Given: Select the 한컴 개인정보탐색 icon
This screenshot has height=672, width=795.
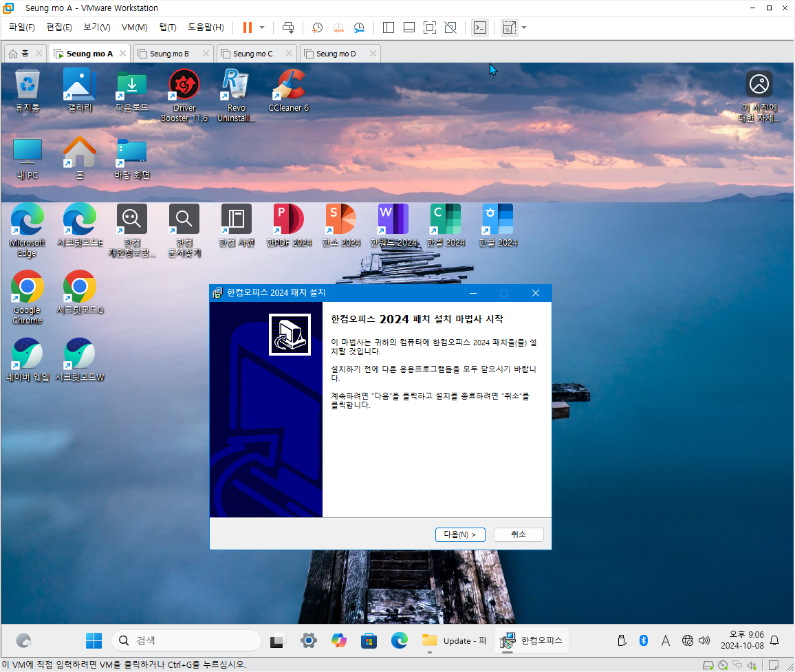Looking at the screenshot, I should [132, 230].
